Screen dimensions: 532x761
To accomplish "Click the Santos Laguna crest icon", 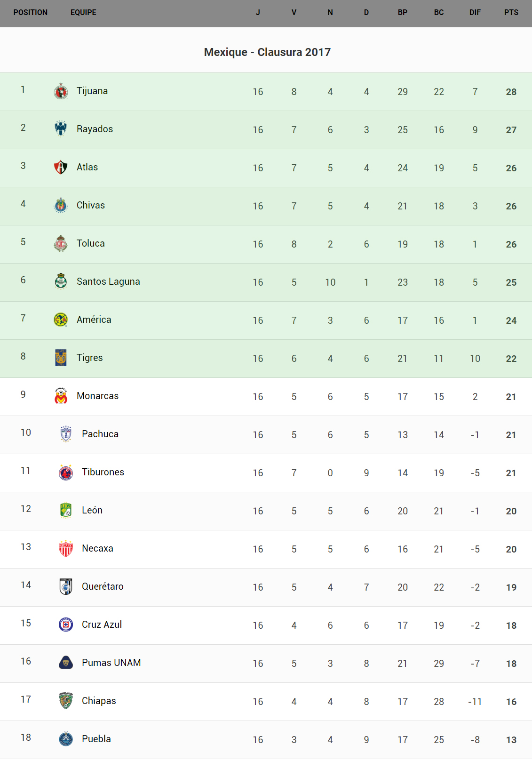I will pyautogui.click(x=61, y=281).
